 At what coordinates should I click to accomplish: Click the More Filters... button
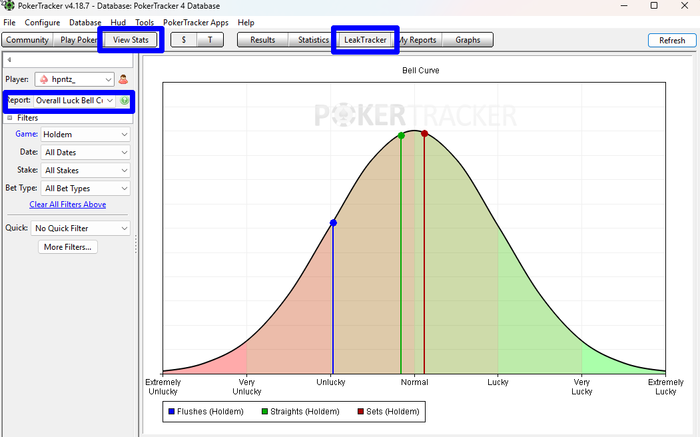(x=68, y=247)
